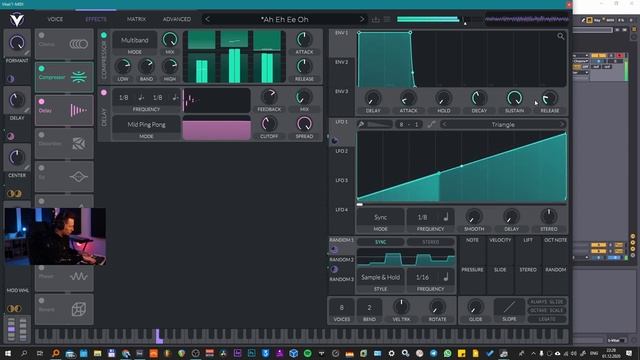640x360 pixels.
Task: Click the Random 1 modulation source icon
Action: (334, 249)
